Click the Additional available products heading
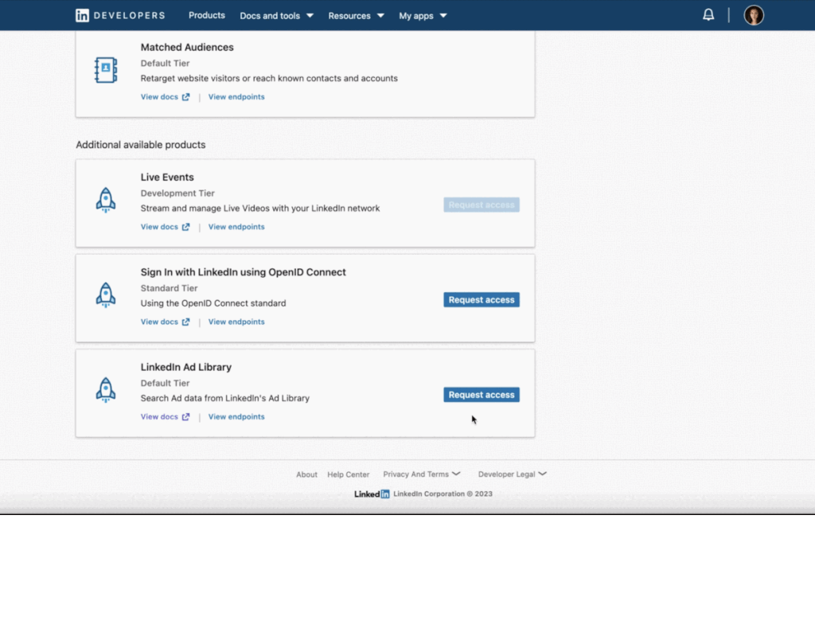 pyautogui.click(x=140, y=145)
